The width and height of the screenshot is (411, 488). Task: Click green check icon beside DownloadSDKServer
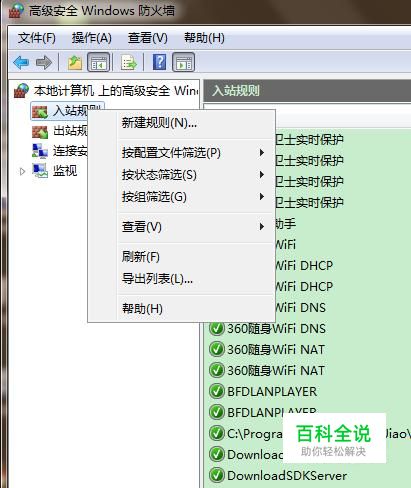click(217, 476)
